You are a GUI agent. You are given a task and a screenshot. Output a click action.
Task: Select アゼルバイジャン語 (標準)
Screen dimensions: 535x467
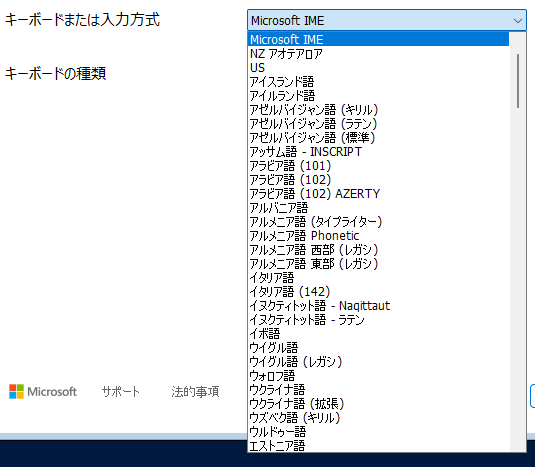point(378,137)
